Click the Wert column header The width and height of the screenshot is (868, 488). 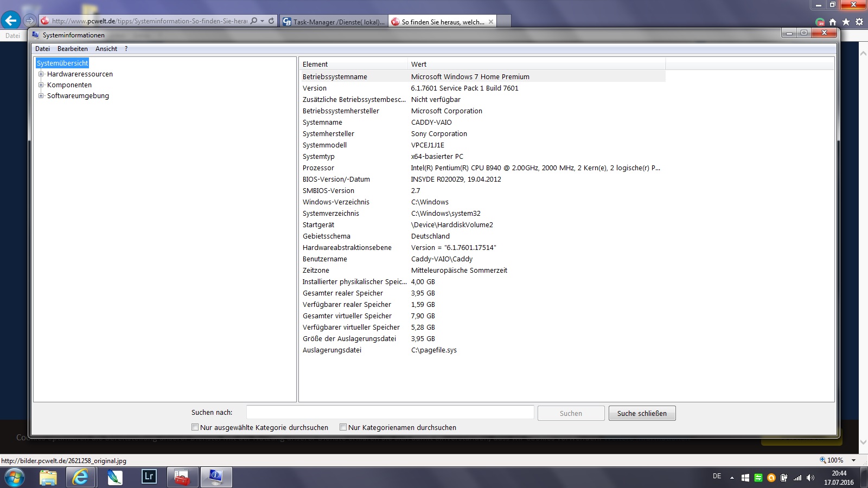click(x=536, y=64)
